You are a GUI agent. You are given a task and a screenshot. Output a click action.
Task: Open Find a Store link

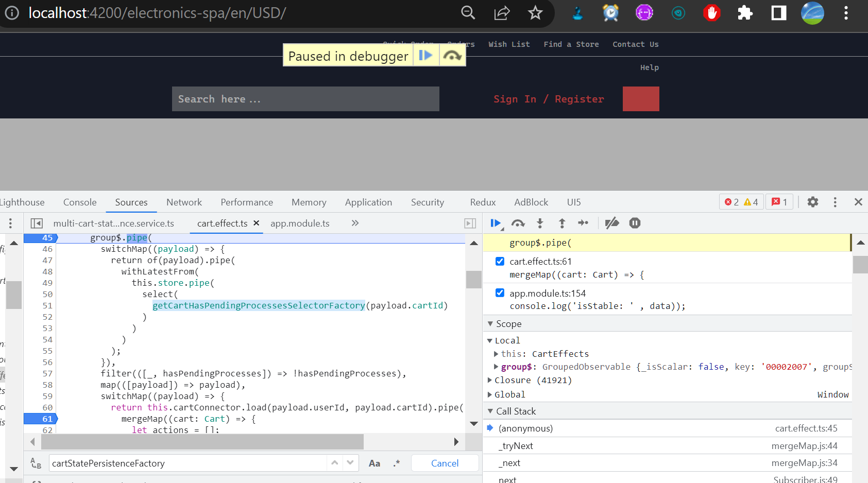point(571,44)
